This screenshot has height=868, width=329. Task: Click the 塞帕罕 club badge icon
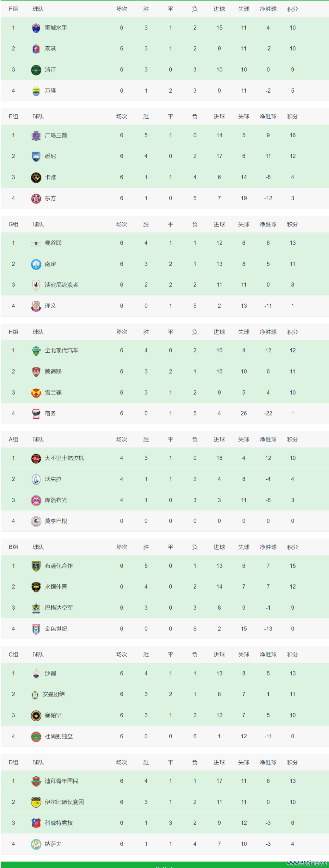point(36,716)
